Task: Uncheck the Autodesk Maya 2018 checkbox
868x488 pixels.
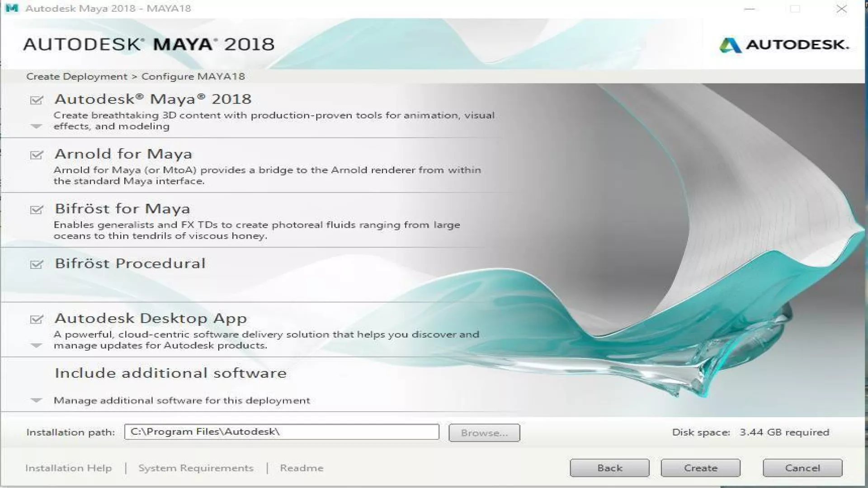Action: (36, 100)
